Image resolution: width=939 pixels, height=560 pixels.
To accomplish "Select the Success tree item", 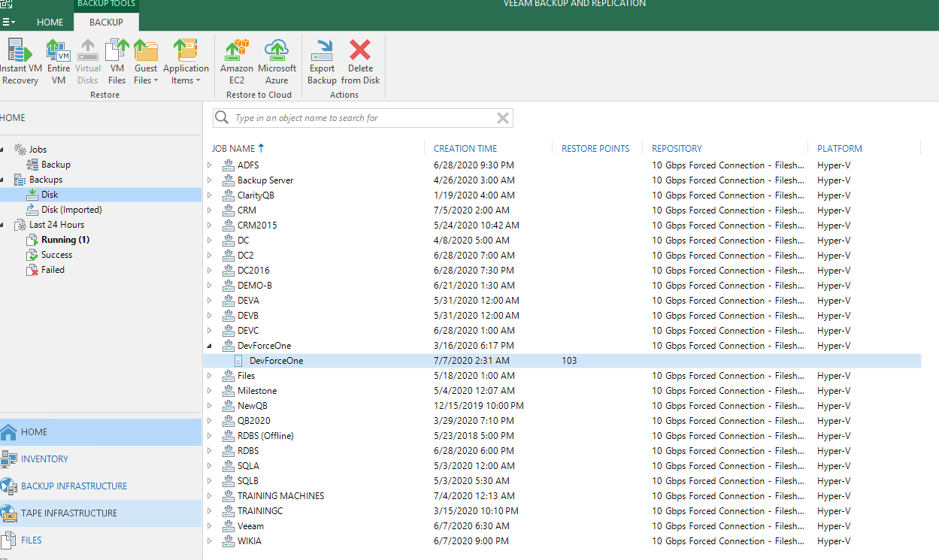I will (56, 255).
